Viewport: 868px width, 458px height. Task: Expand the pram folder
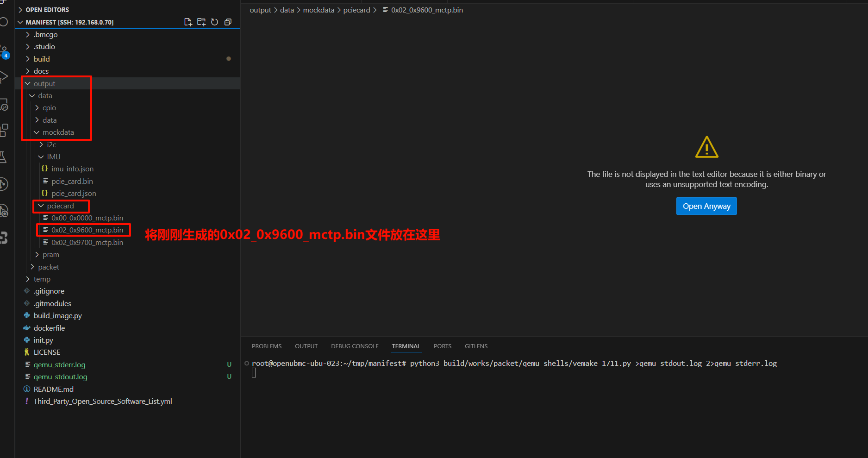(50, 255)
